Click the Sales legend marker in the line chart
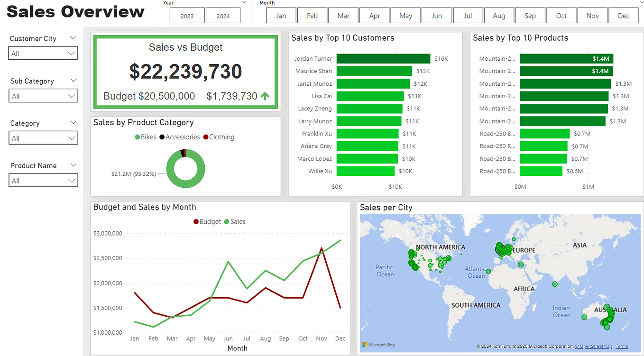The height and width of the screenshot is (356, 644). pos(226,221)
